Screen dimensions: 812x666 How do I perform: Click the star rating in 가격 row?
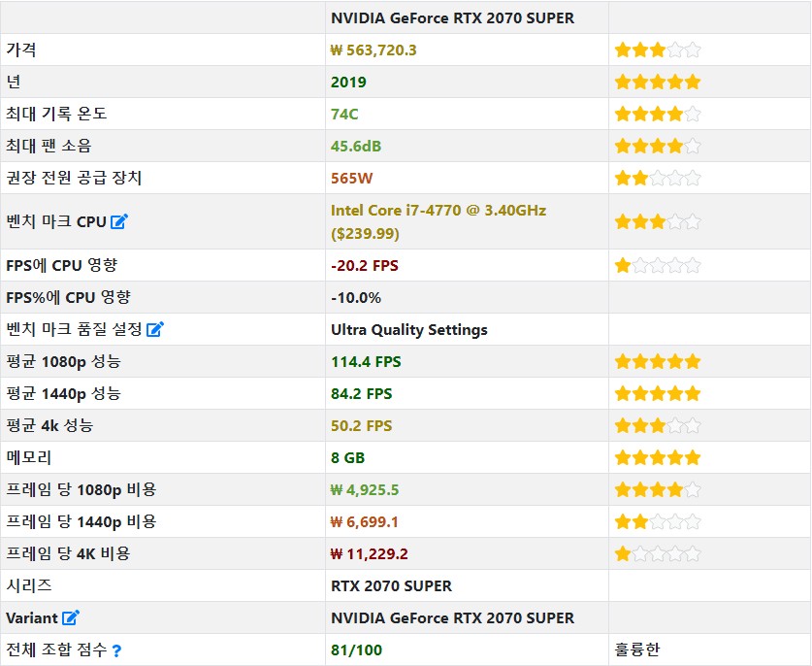tap(658, 50)
